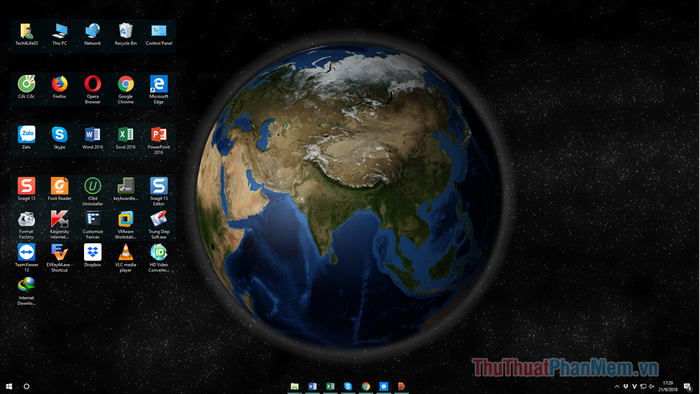
Task: Select the Cốc Cốc browser icon
Action: [x=26, y=87]
